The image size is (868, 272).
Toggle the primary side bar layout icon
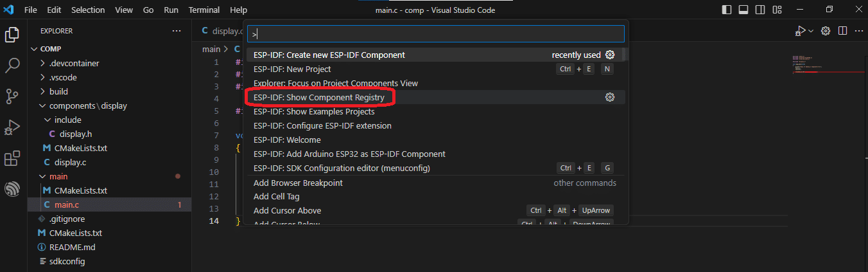[x=727, y=10]
